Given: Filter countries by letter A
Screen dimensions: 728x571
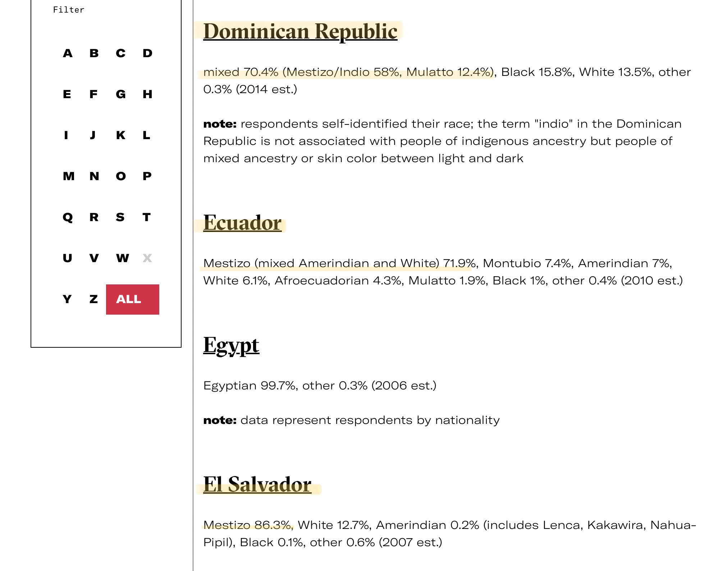Looking at the screenshot, I should click(68, 54).
